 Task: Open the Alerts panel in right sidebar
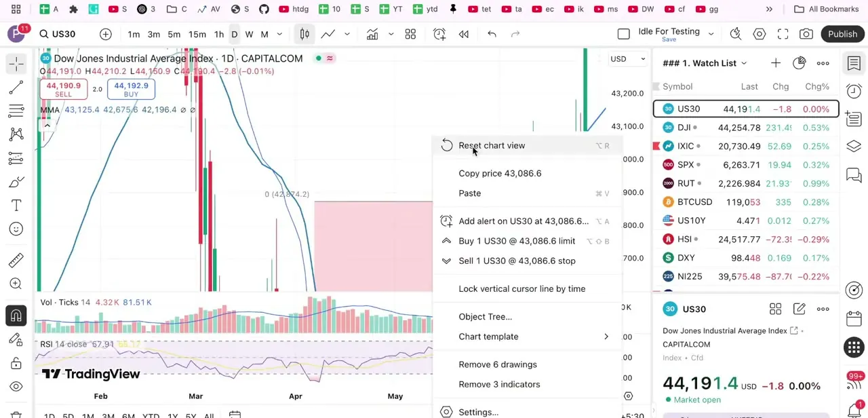(x=854, y=92)
